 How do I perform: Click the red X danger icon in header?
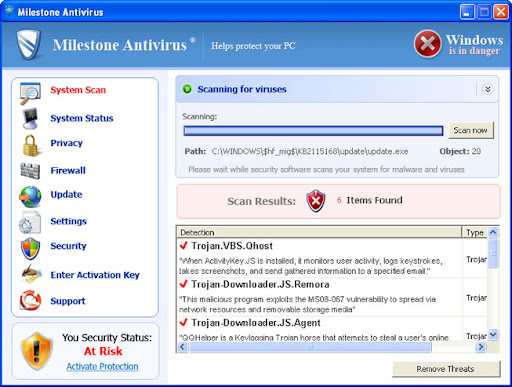(x=428, y=44)
